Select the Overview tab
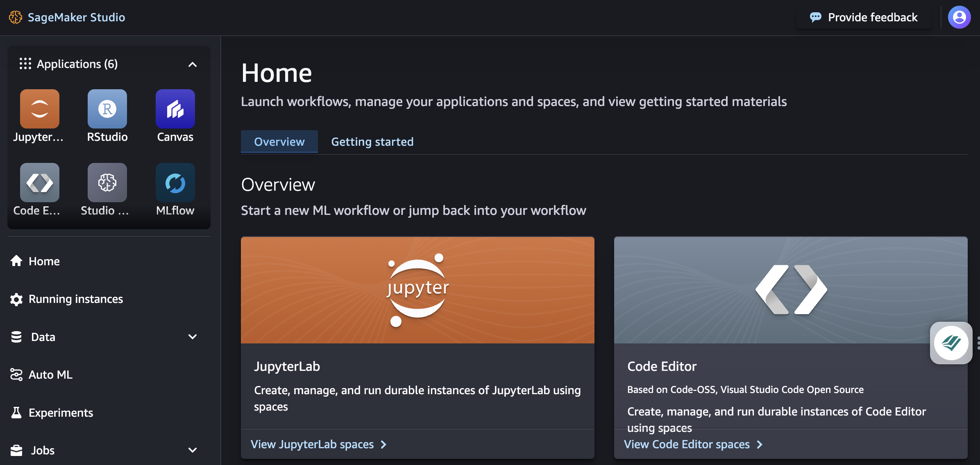This screenshot has width=980, height=465. click(x=279, y=141)
